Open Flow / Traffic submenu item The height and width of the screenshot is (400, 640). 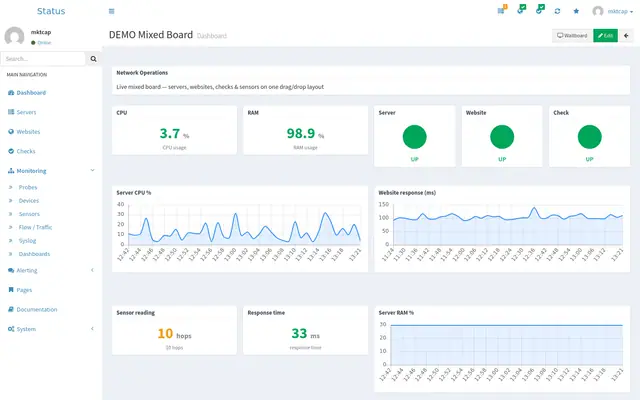tap(35, 227)
